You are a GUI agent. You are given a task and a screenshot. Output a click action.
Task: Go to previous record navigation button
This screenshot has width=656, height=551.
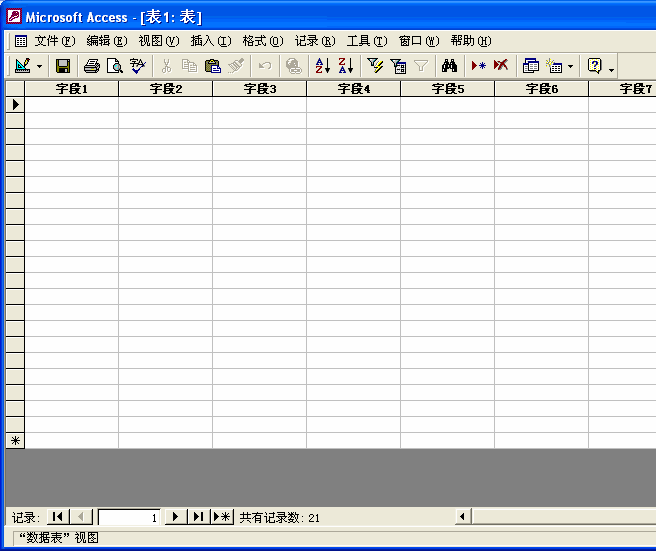tap(81, 517)
